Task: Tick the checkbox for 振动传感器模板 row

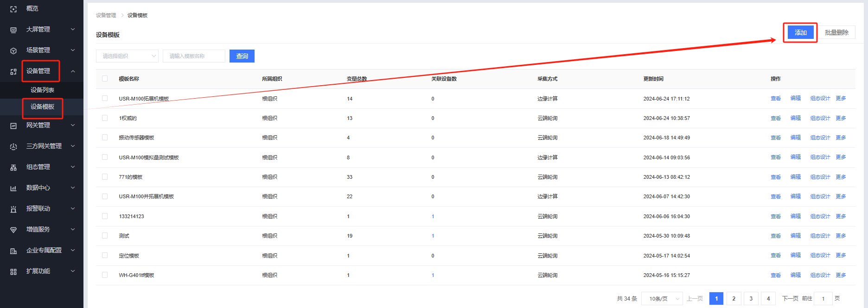Action: click(x=105, y=138)
